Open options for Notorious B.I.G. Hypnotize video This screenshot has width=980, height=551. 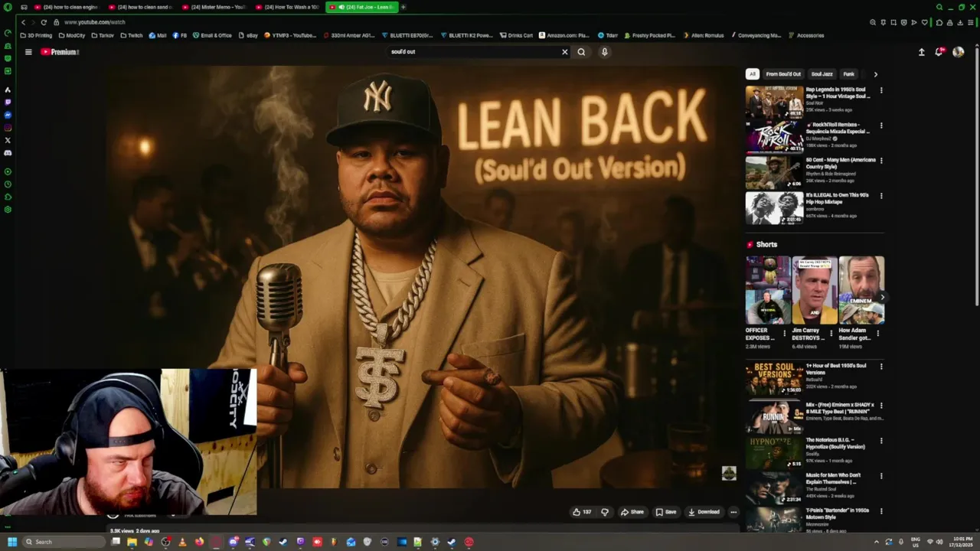click(881, 441)
